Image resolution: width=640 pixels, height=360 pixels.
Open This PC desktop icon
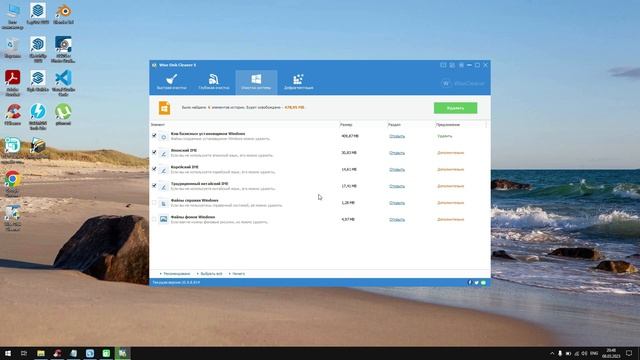(13, 16)
